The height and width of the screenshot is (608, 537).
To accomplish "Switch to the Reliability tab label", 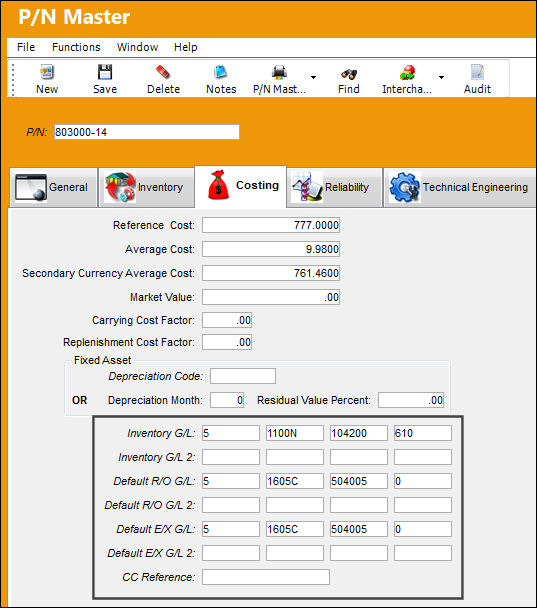I will pos(347,187).
